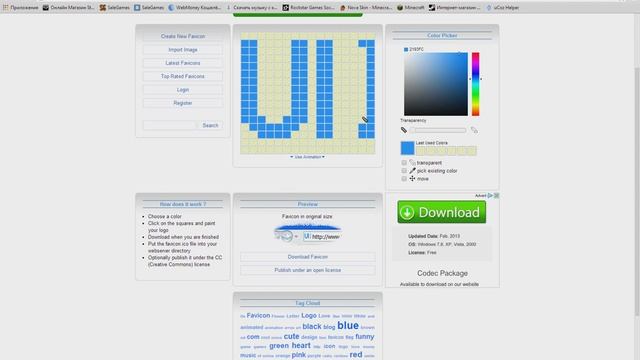Click the AdChoices triangle icon on the ad
The height and width of the screenshot is (360, 640).
click(490, 196)
